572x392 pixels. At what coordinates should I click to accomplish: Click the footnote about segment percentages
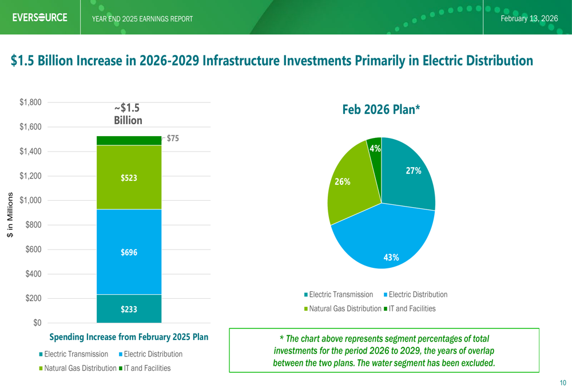(384, 350)
